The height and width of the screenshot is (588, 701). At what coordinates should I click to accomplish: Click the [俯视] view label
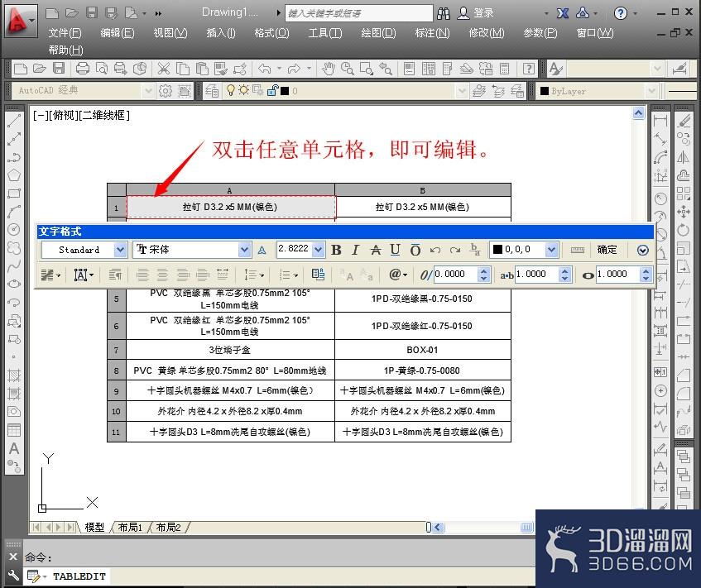pos(63,115)
